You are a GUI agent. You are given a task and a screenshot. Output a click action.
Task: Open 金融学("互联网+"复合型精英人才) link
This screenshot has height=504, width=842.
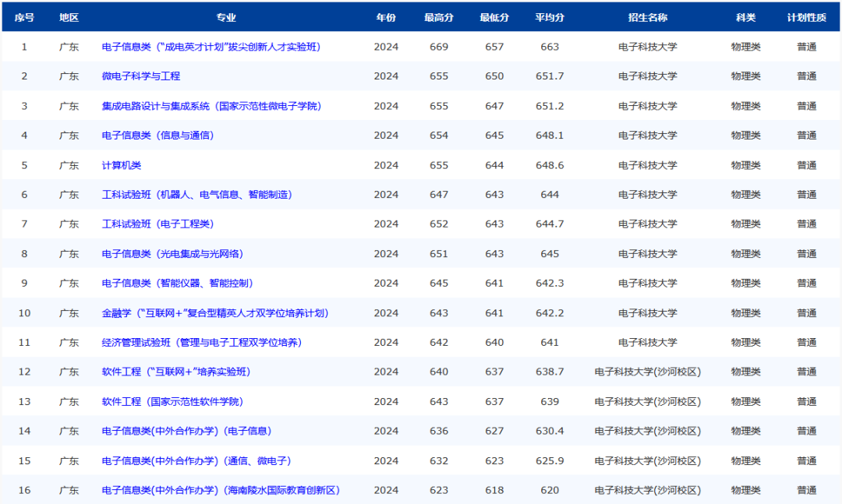point(215,313)
